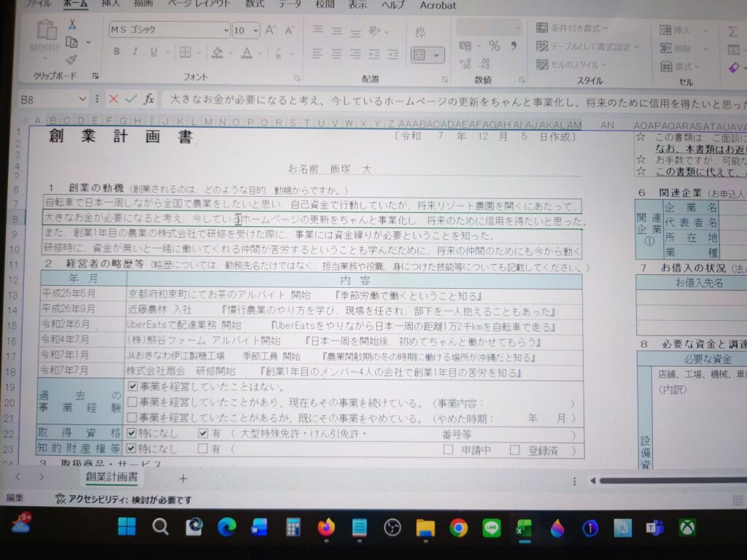Click the fill color paint bucket swatch
This screenshot has width=747, height=560.
coord(217,52)
